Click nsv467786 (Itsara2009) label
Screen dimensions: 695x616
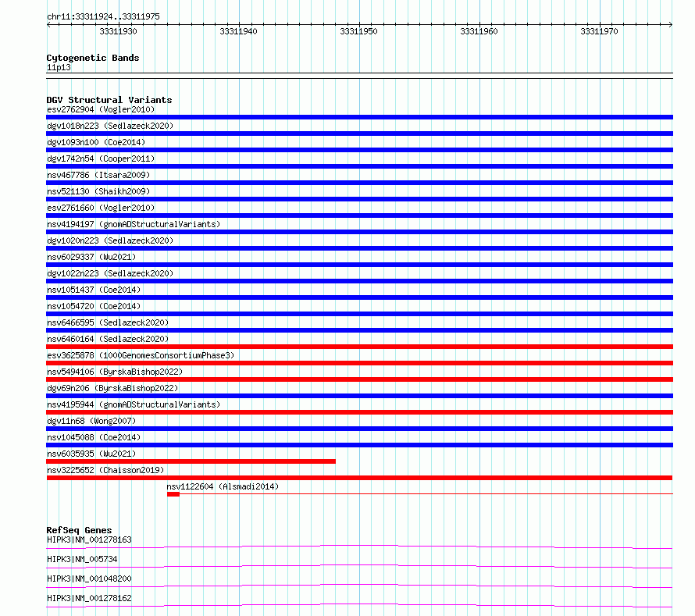[x=98, y=175]
